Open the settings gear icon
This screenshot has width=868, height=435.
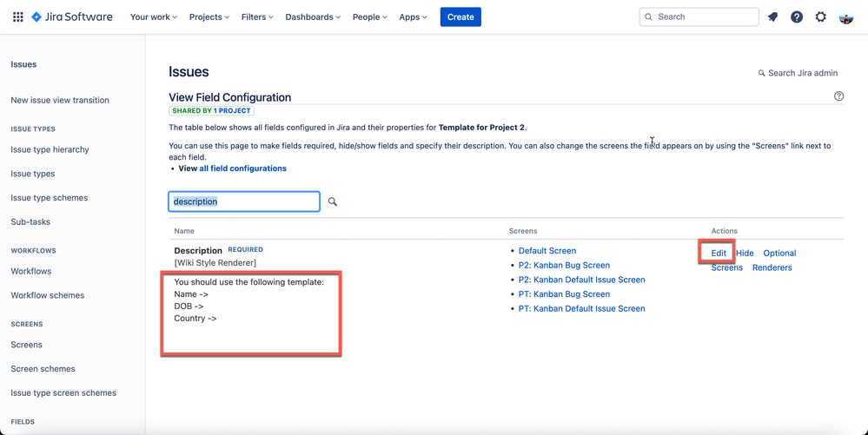pos(821,17)
